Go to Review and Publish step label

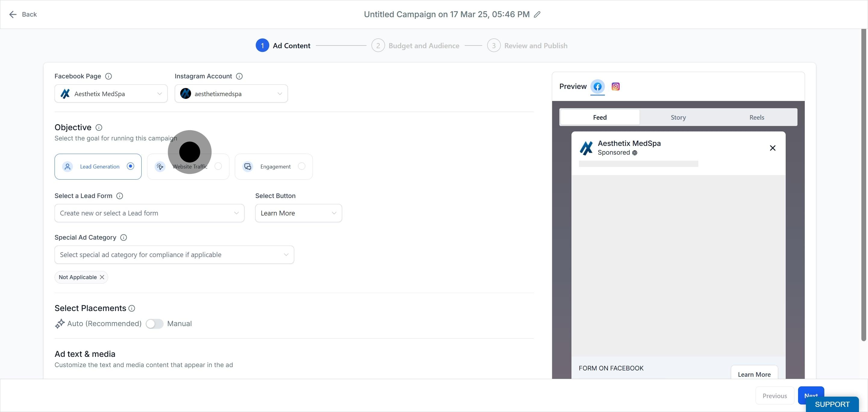(x=536, y=46)
